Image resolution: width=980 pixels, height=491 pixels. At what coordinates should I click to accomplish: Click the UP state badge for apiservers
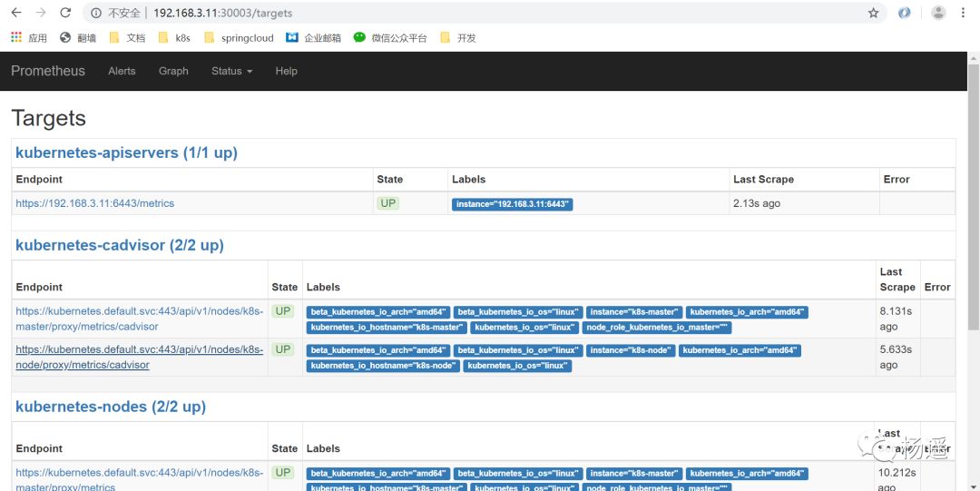pos(388,203)
